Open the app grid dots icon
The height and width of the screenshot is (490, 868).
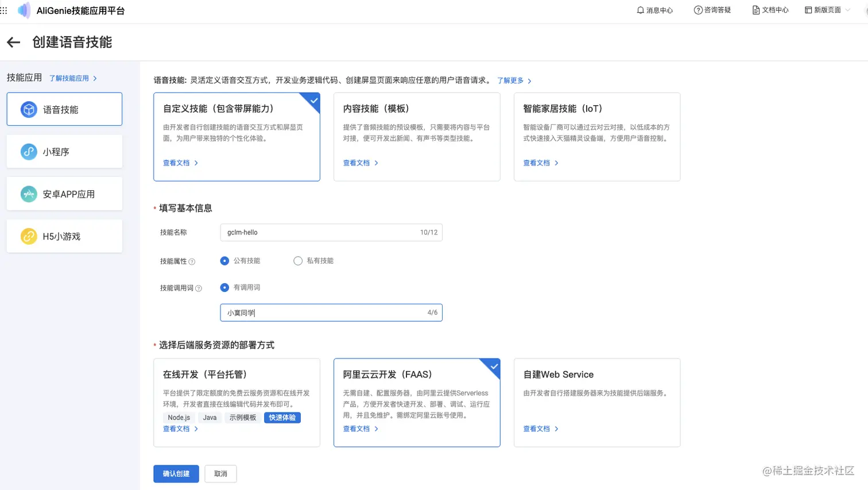point(3,10)
